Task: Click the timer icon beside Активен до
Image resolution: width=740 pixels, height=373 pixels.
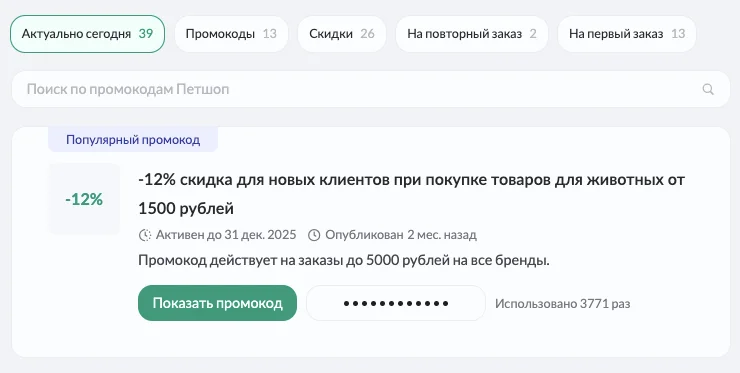Action: click(145, 235)
